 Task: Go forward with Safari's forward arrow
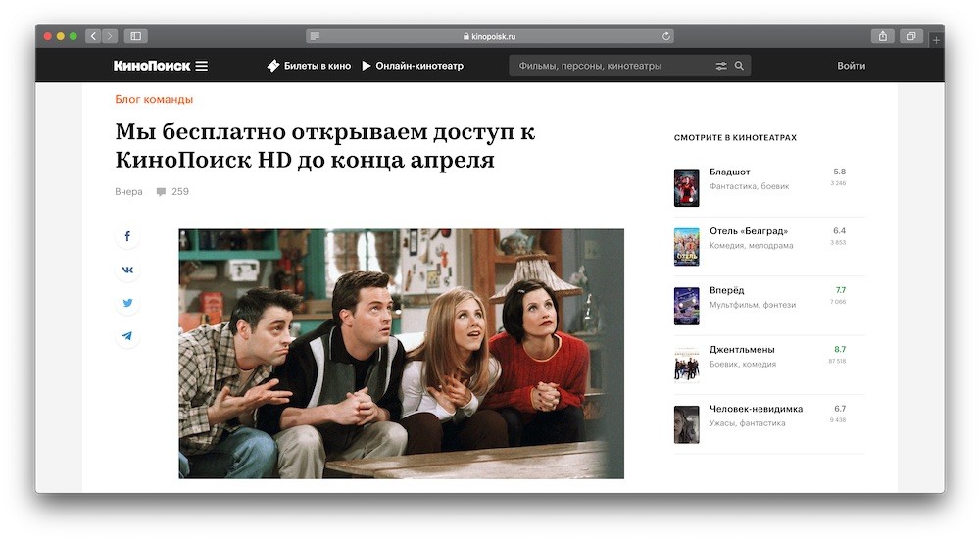[110, 36]
